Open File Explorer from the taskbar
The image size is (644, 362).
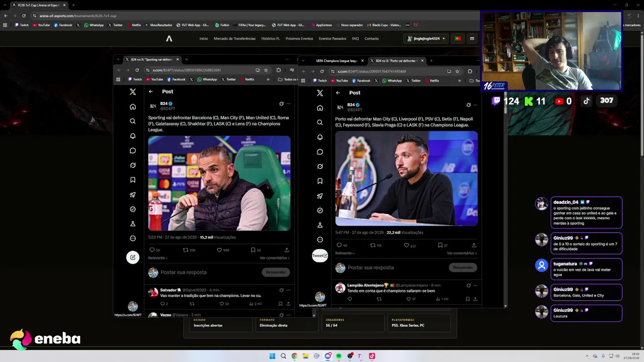pyautogui.click(x=305, y=356)
